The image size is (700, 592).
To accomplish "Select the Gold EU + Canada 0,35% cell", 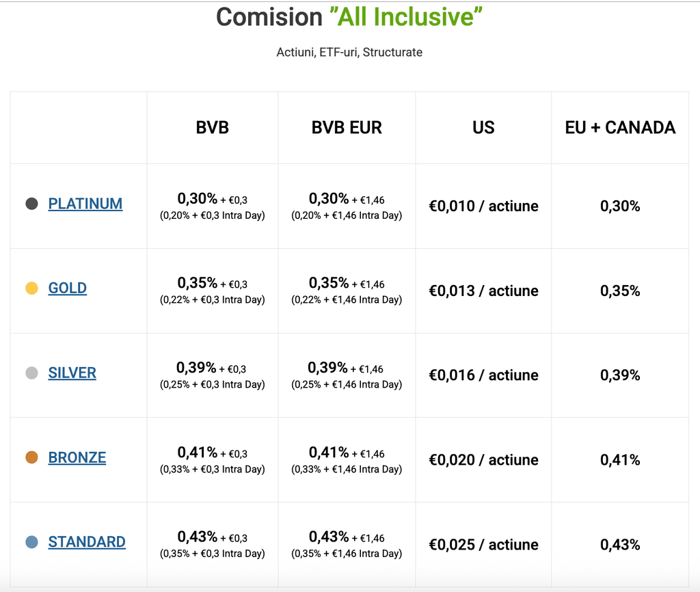I will tap(620, 291).
